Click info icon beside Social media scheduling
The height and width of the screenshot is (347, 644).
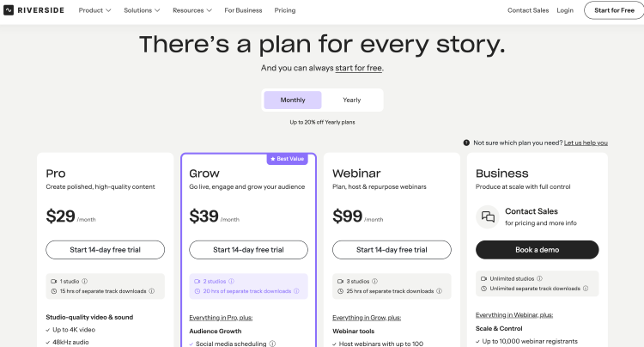(x=272, y=344)
